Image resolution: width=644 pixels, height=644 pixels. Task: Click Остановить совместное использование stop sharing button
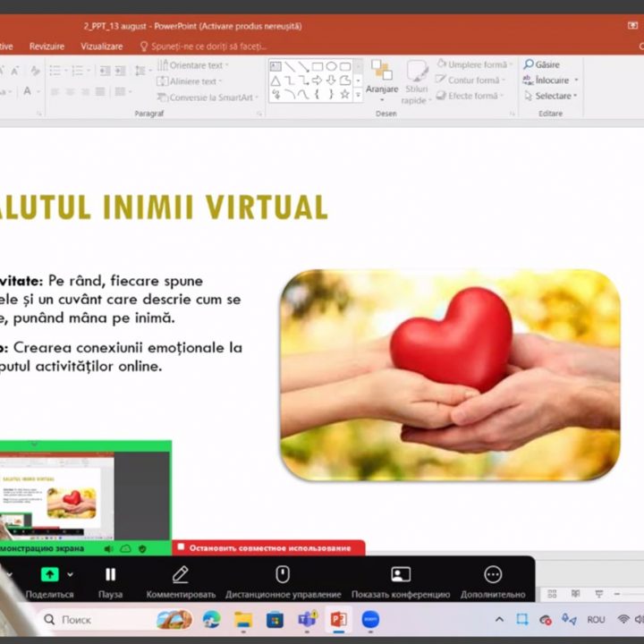(x=269, y=547)
